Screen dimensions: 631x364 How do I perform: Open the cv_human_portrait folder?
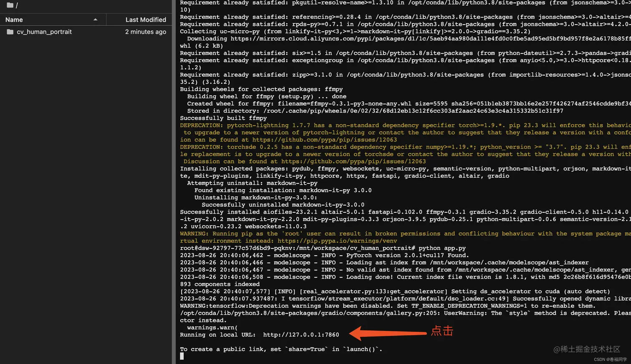click(x=44, y=32)
